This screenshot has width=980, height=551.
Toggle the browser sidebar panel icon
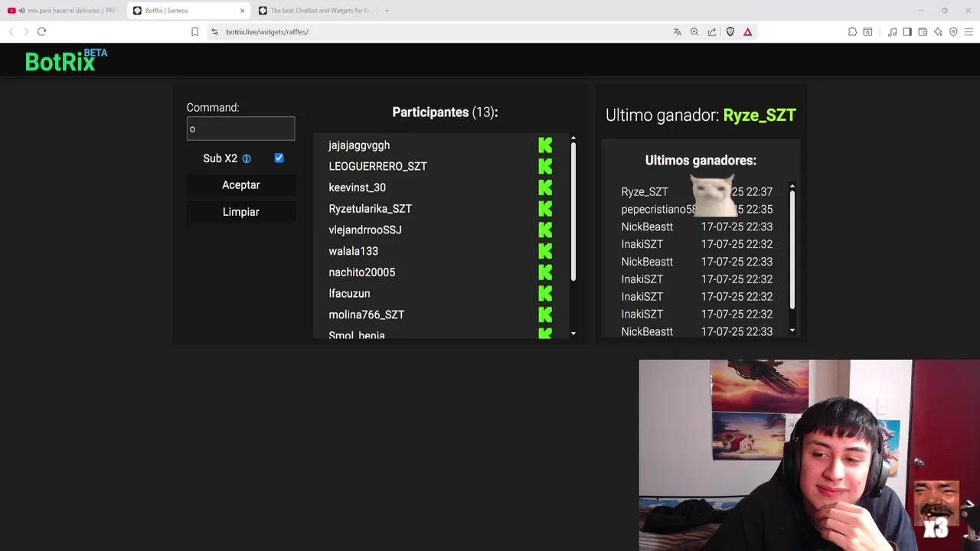point(907,32)
